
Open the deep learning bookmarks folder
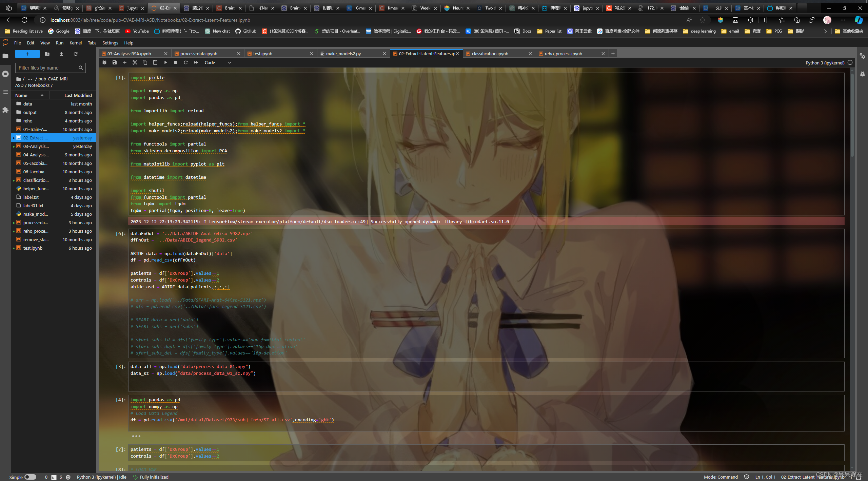pos(699,31)
